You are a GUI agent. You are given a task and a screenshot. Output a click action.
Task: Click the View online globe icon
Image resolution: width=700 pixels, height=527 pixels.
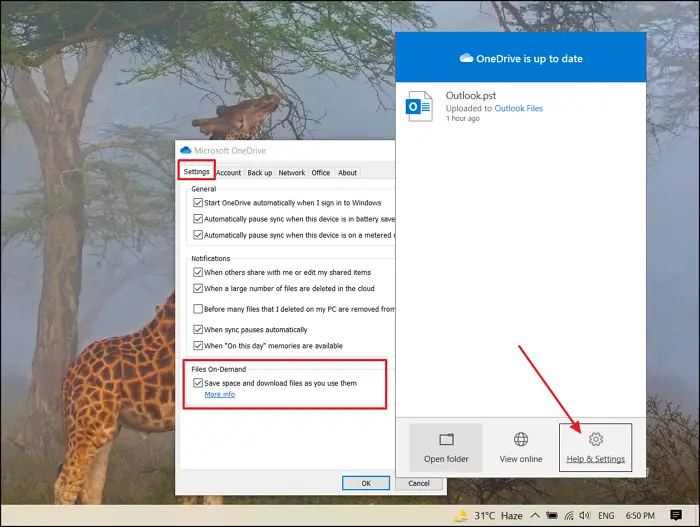(521, 439)
